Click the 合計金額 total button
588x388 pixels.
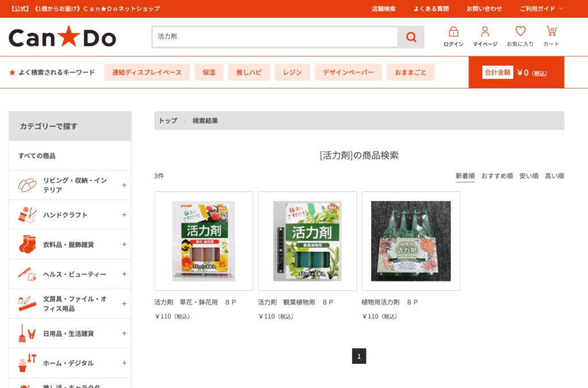click(516, 72)
